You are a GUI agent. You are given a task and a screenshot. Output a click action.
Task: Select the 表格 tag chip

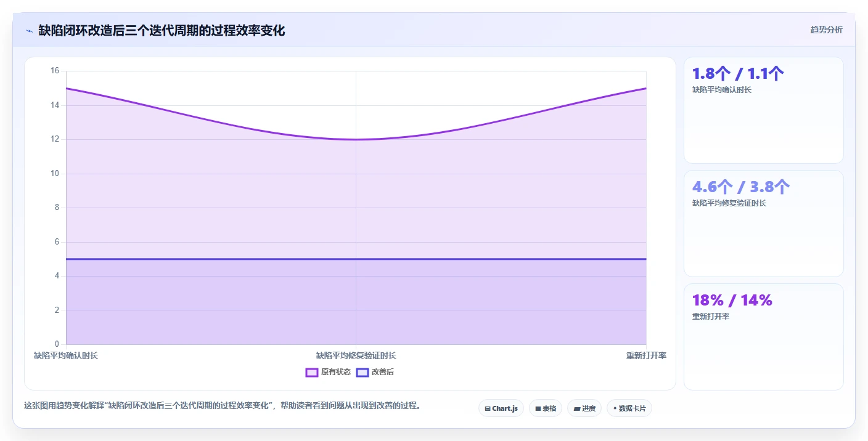coord(546,408)
